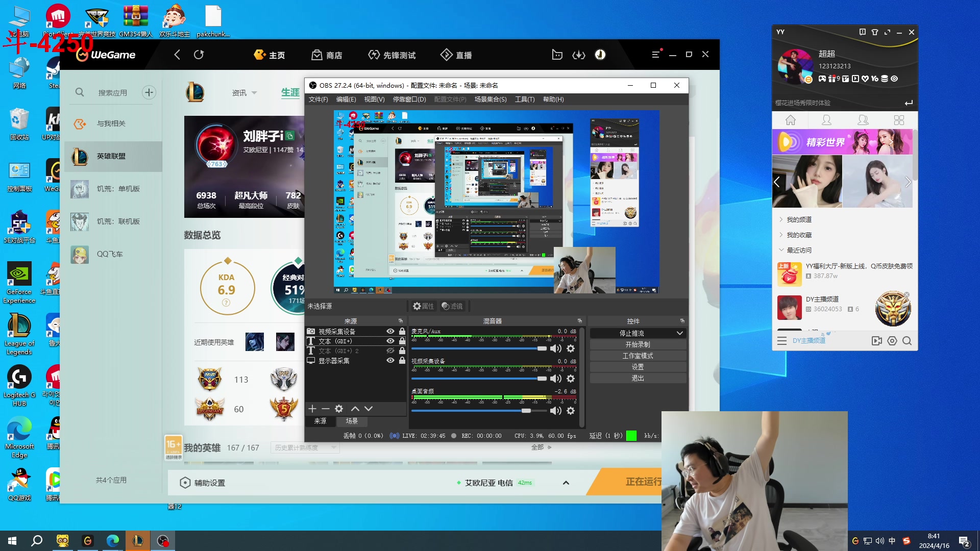Open source properties gear below sources list
This screenshot has height=551, width=980.
(339, 409)
